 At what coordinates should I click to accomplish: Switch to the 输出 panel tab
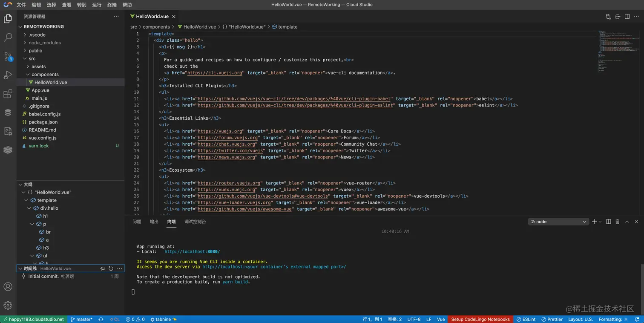[x=154, y=222]
